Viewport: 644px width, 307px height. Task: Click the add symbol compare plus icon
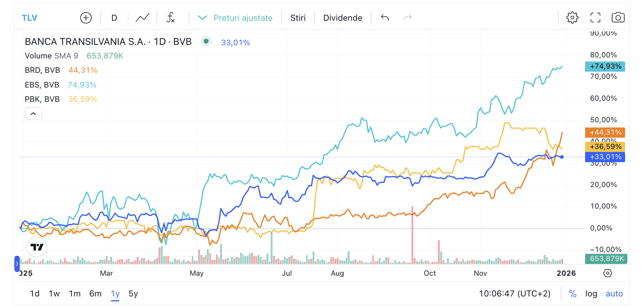click(86, 18)
